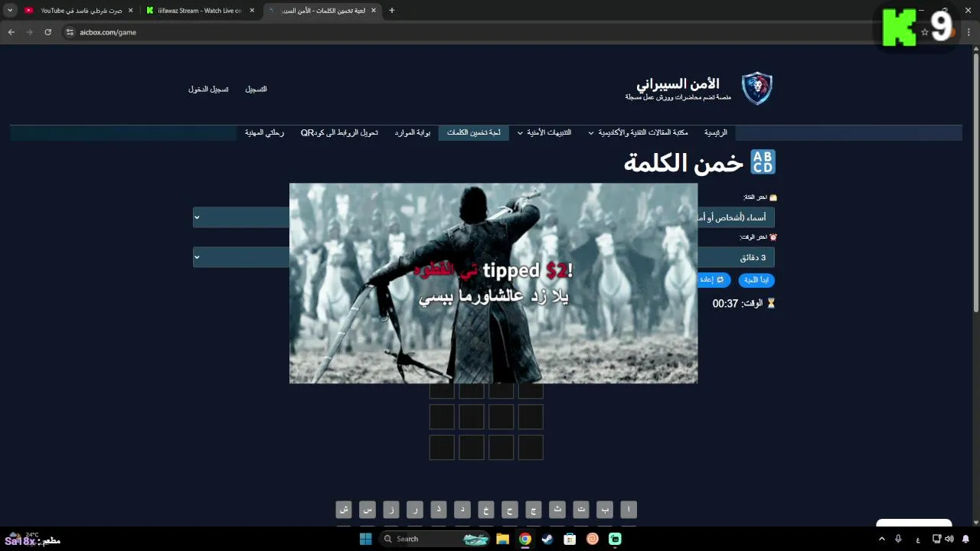Bookmark this page with the star icon
Screen dimensions: 980x551
tap(925, 32)
